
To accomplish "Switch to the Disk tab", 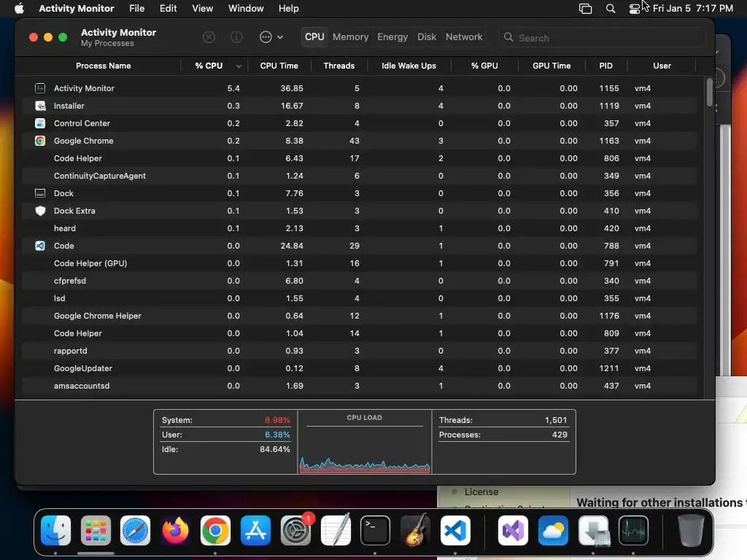I will click(x=427, y=37).
